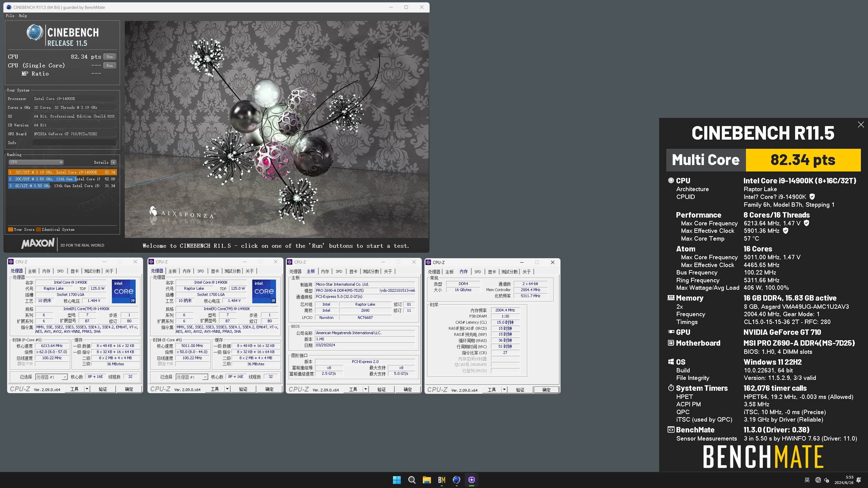Switch to the 显卡 tab in the CPU-Z mainboard window
Image resolution: width=868 pixels, height=488 pixels.
pyautogui.click(x=353, y=271)
